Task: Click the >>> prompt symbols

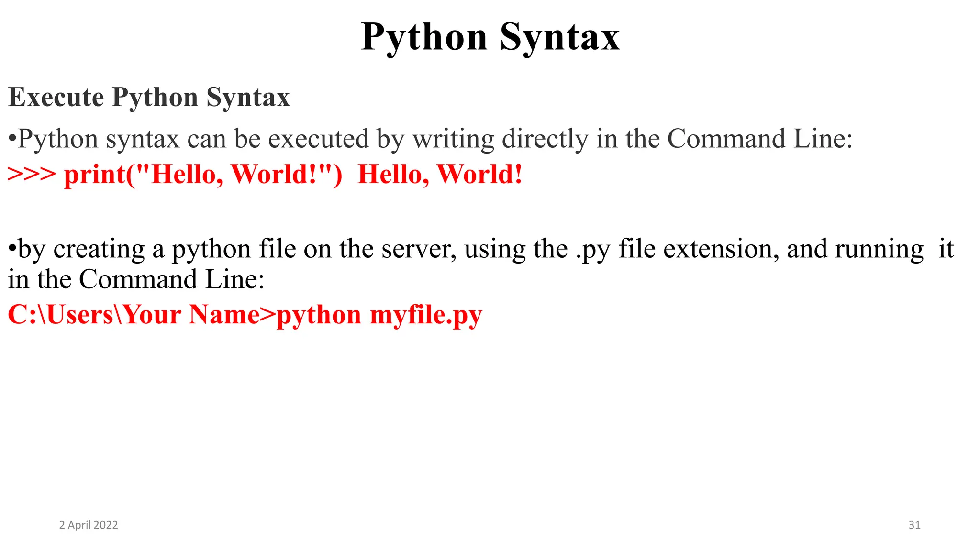Action: coord(32,174)
